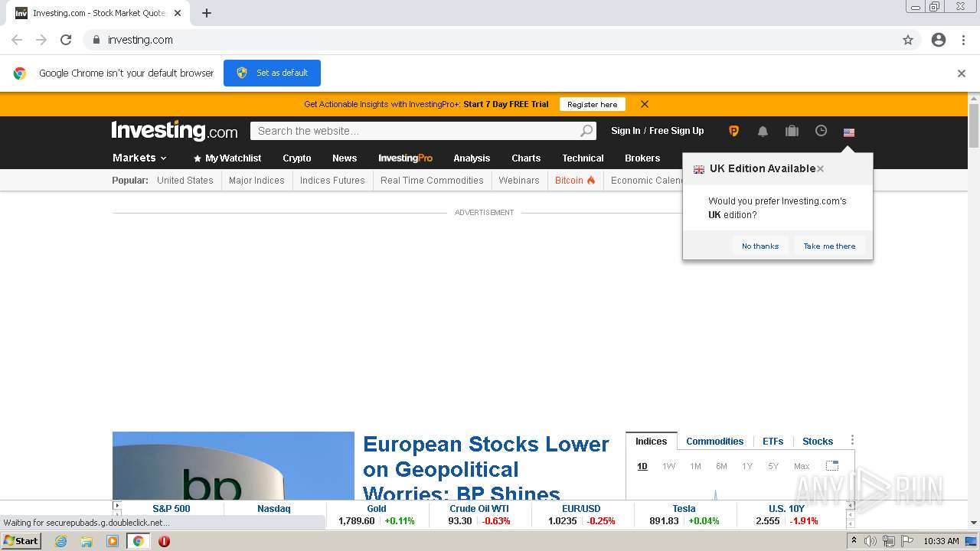The width and height of the screenshot is (980, 551).
Task: Close the UK Edition popup
Action: click(820, 168)
